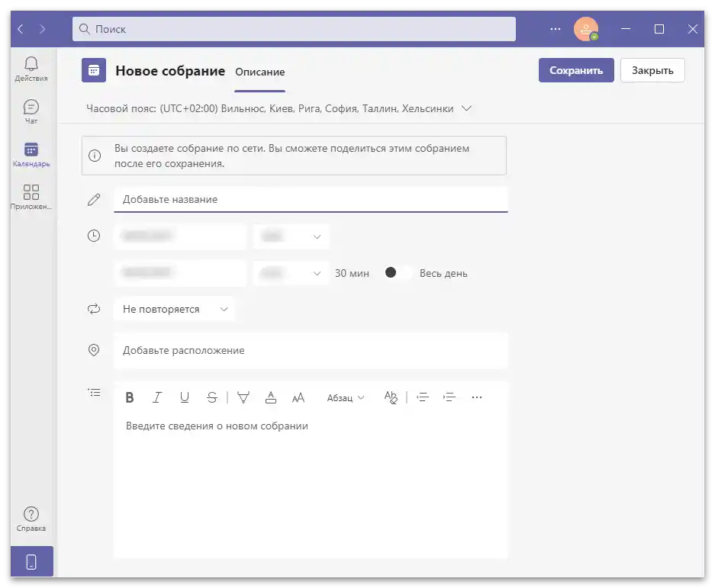
Task: Open the Apps section in sidebar
Action: pos(31,198)
